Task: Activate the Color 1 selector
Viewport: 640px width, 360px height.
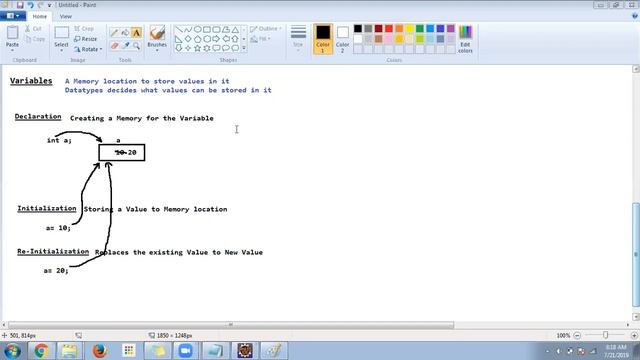Action: [323, 39]
